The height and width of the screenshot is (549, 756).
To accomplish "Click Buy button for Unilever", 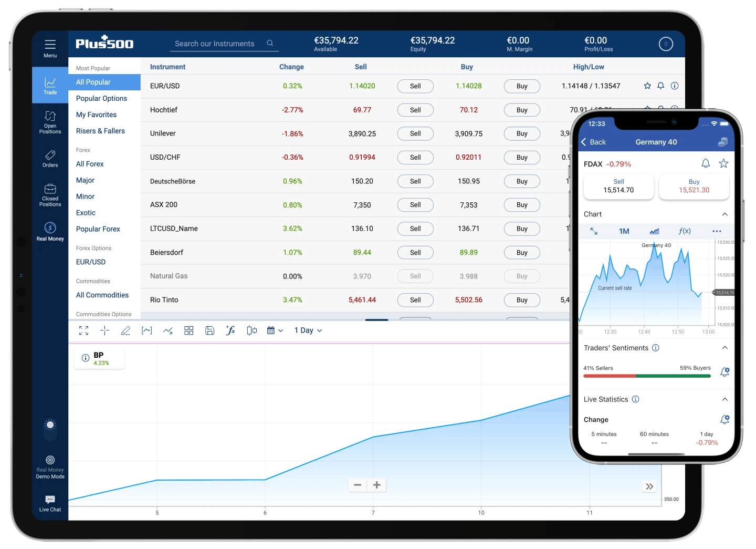I will pyautogui.click(x=522, y=133).
